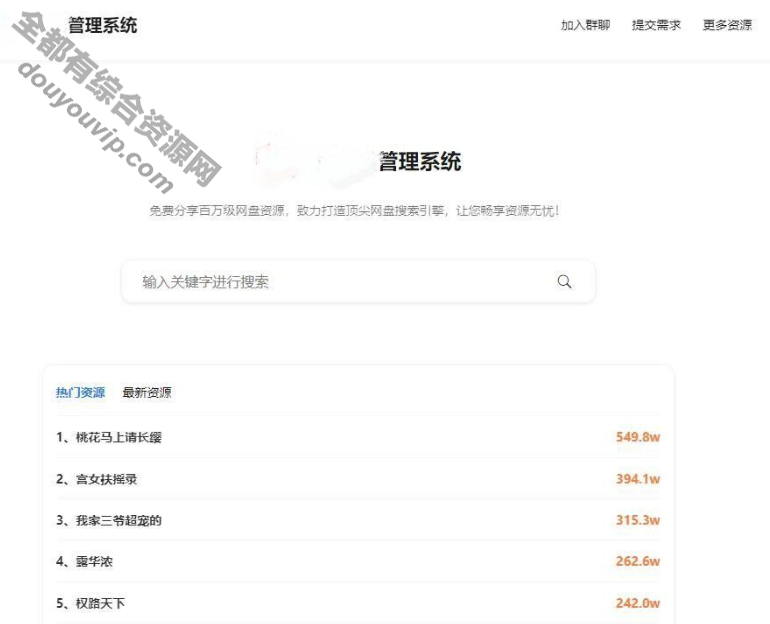The height and width of the screenshot is (624, 770).
Task: Click the 242.0w view count
Action: click(x=638, y=602)
